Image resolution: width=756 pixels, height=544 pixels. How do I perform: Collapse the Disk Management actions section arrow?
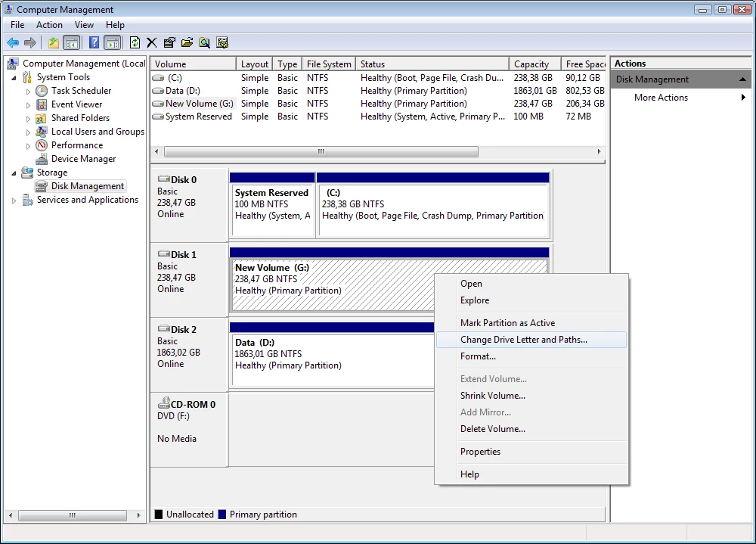coord(742,79)
